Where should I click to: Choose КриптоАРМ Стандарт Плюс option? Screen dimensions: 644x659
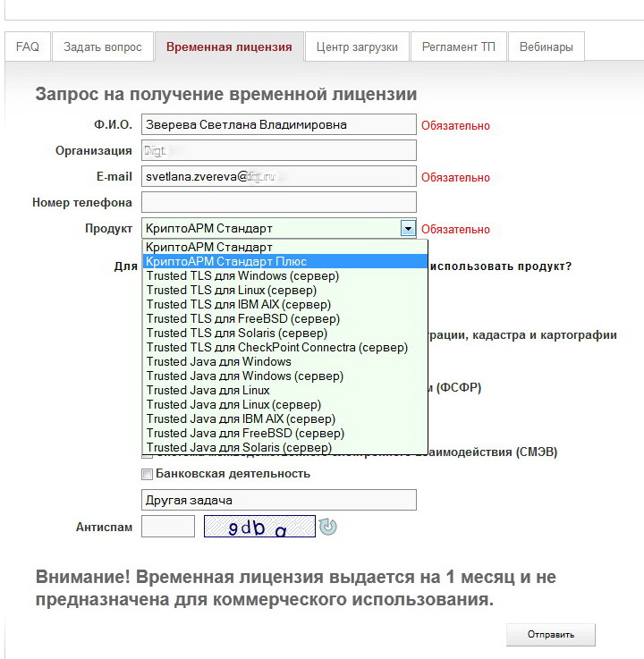pyautogui.click(x=285, y=261)
